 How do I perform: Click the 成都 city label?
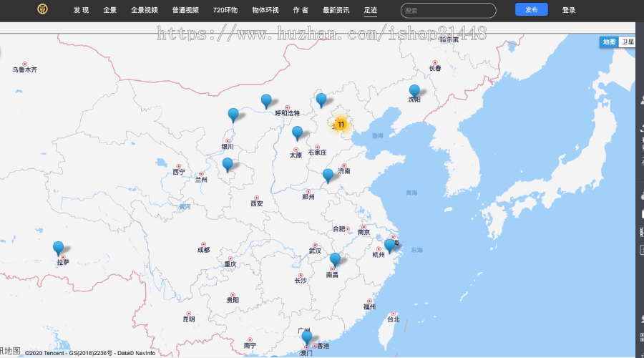[x=203, y=249]
